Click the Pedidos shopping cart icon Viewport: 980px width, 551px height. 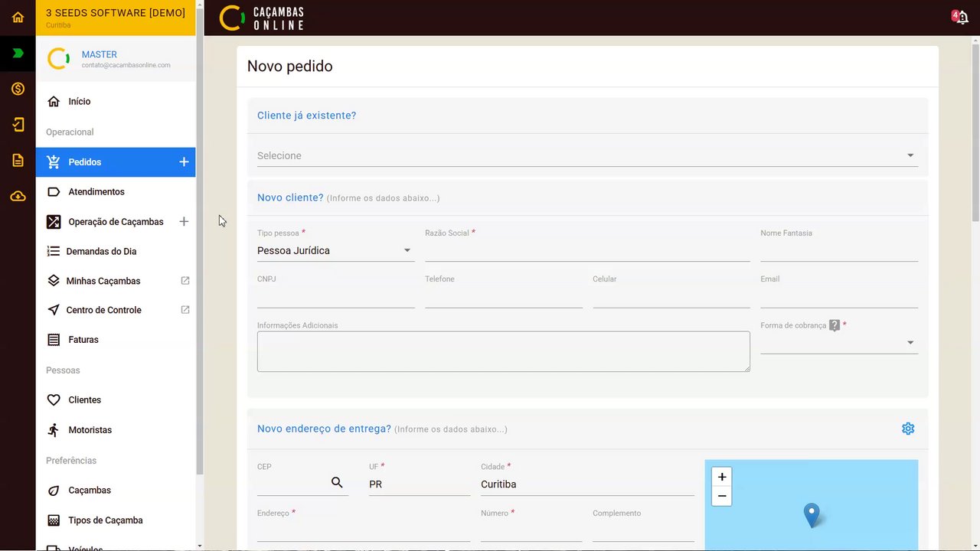pyautogui.click(x=53, y=161)
